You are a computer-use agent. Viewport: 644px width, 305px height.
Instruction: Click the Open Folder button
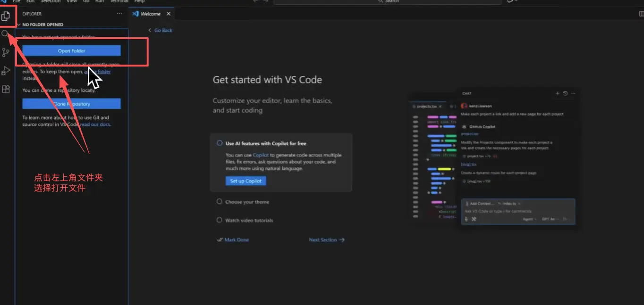(71, 51)
